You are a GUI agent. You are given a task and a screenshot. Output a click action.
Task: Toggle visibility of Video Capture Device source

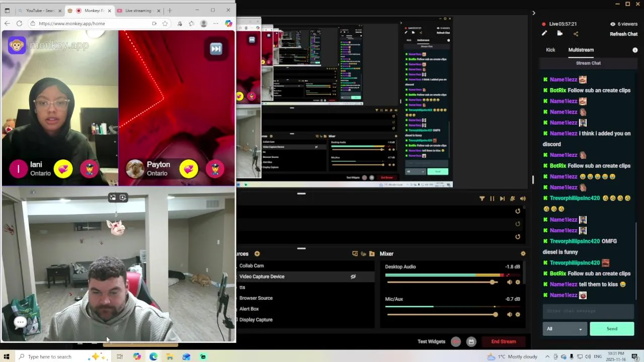point(353,277)
